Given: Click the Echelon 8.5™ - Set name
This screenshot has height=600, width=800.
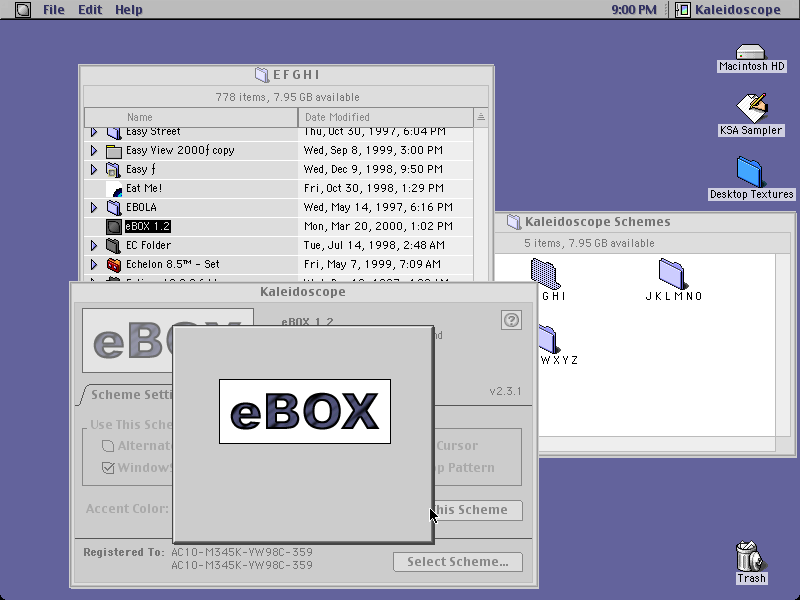Looking at the screenshot, I should pos(172,264).
